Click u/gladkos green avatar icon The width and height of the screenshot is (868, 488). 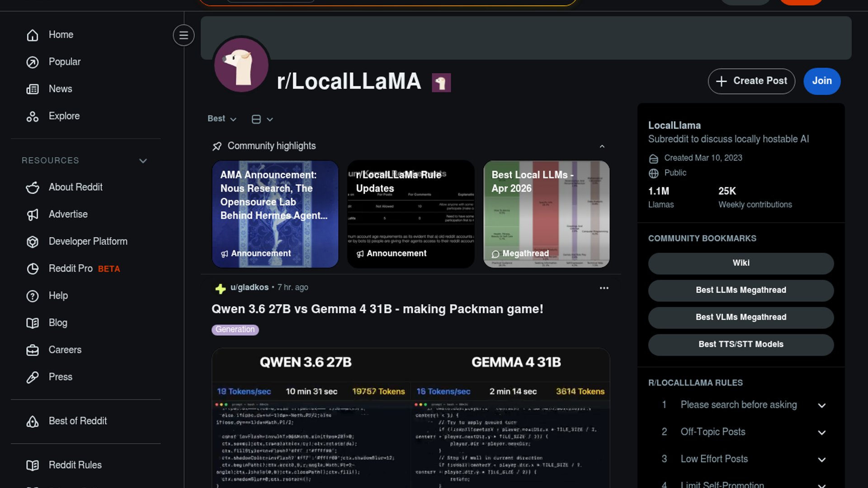(220, 289)
